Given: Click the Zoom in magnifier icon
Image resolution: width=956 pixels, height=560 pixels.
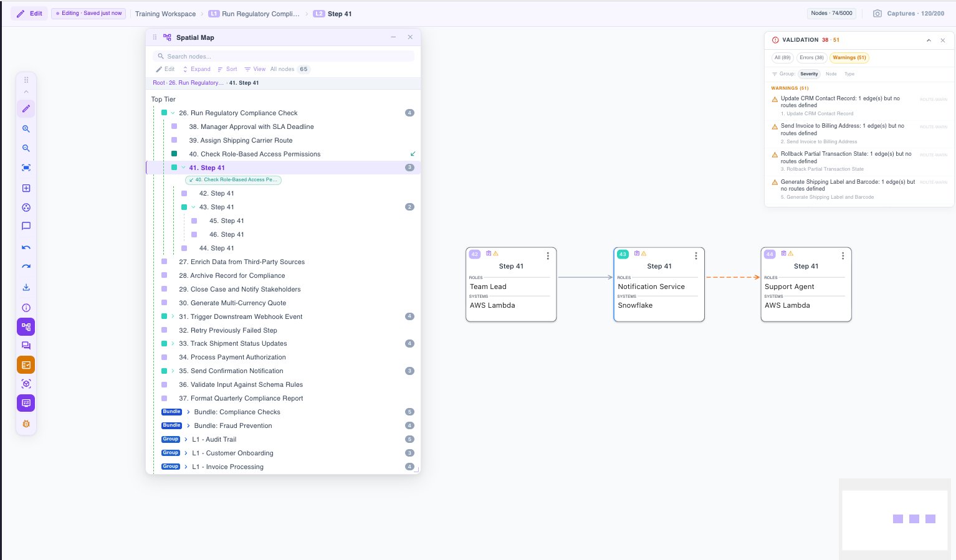Looking at the screenshot, I should [26, 129].
